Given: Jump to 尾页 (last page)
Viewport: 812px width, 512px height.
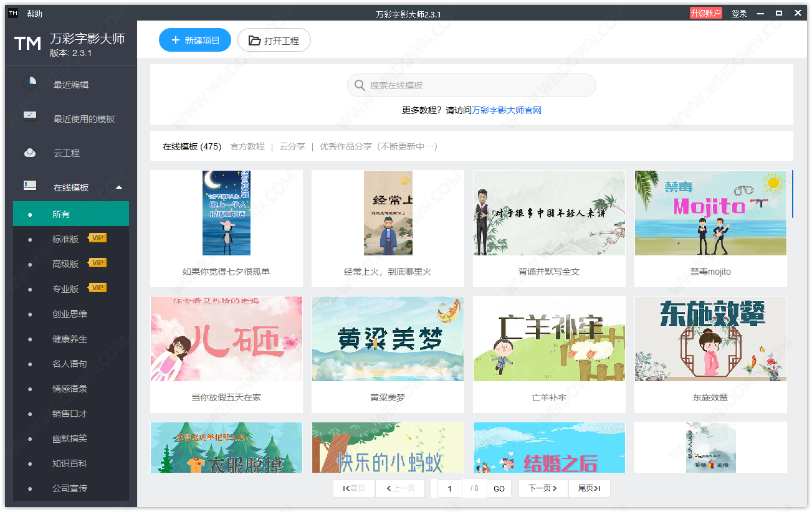Looking at the screenshot, I should (x=588, y=488).
